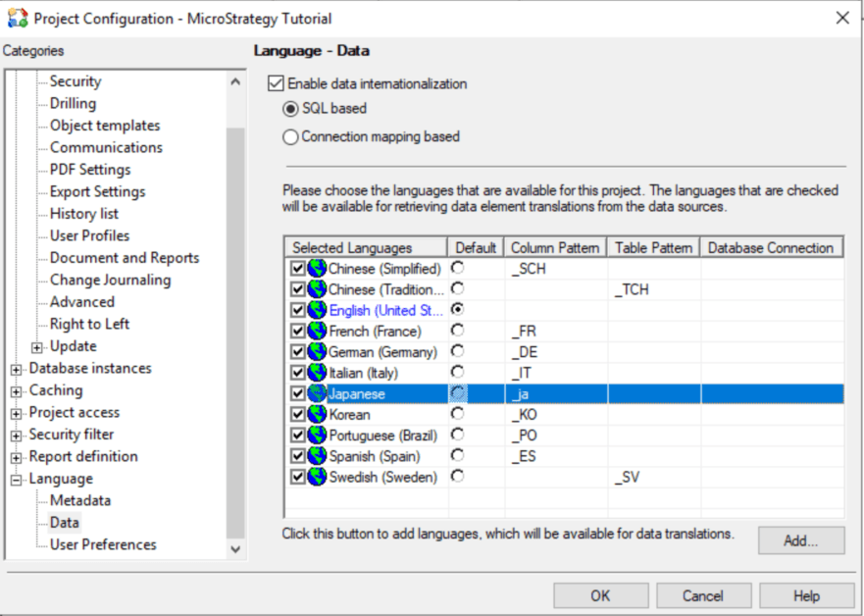The height and width of the screenshot is (616, 864).
Task: Collapse the Language tree node
Action: pyautogui.click(x=16, y=480)
